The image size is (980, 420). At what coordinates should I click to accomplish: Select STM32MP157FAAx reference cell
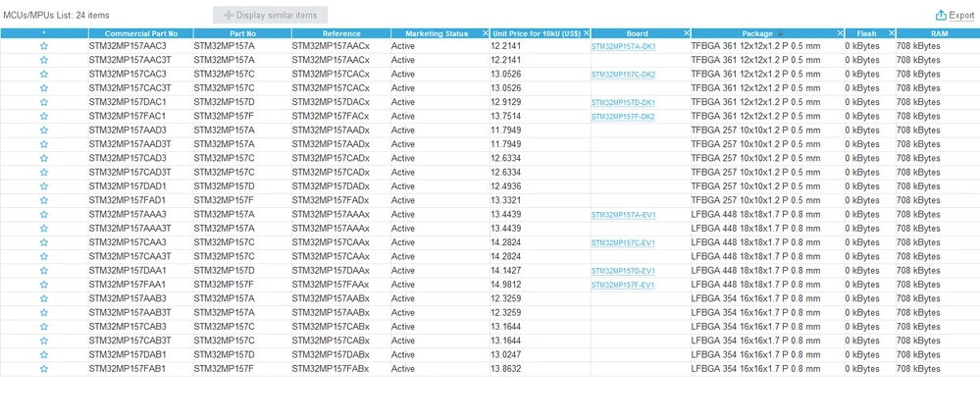click(x=341, y=285)
